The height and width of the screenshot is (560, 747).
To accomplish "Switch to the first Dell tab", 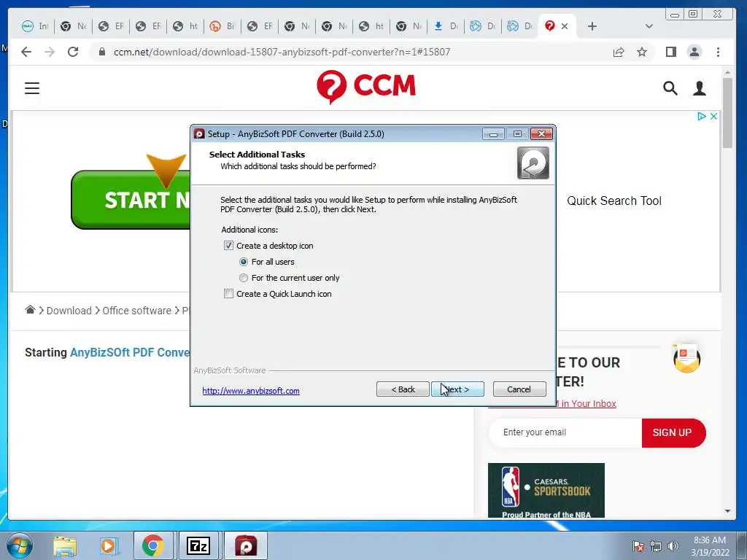I will coord(35,26).
